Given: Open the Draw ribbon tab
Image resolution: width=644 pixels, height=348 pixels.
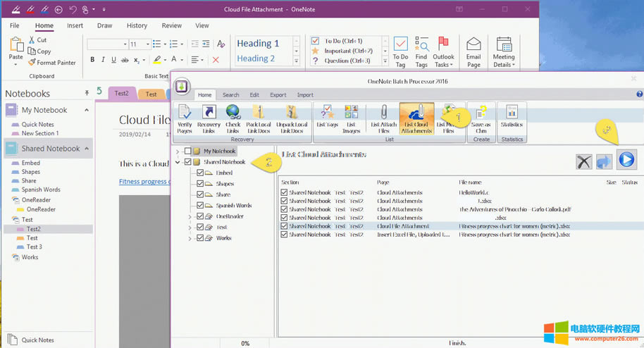Looking at the screenshot, I should pyautogui.click(x=104, y=26).
